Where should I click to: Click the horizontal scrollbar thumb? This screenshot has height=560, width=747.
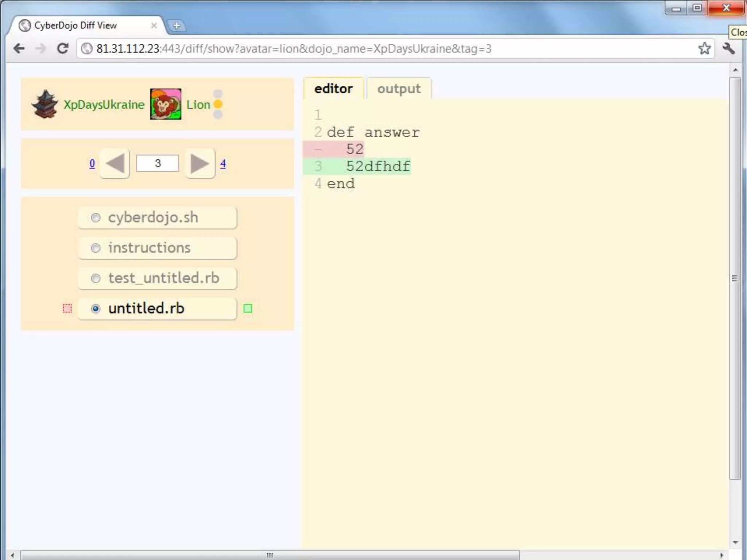270,555
